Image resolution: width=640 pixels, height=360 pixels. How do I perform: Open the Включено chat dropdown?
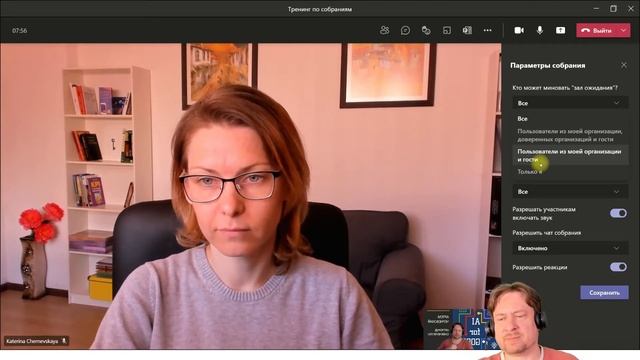coord(570,248)
